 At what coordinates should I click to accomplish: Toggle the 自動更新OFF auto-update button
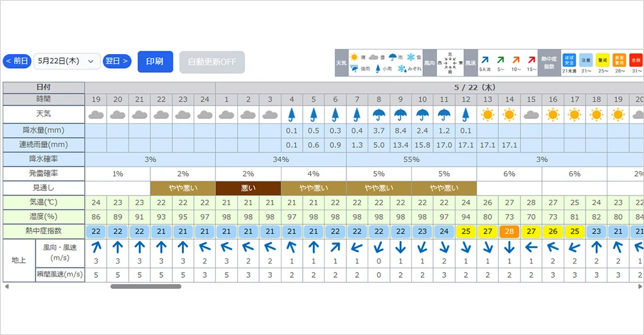[212, 62]
